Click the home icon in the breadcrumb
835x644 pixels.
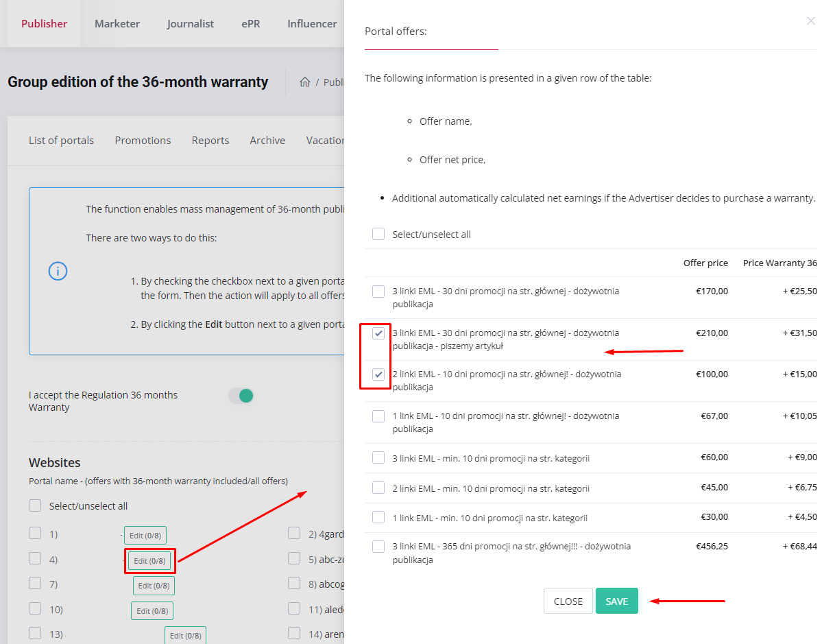[305, 82]
